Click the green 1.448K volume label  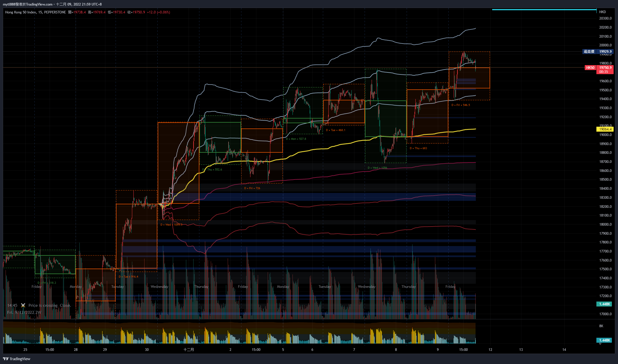(605, 304)
